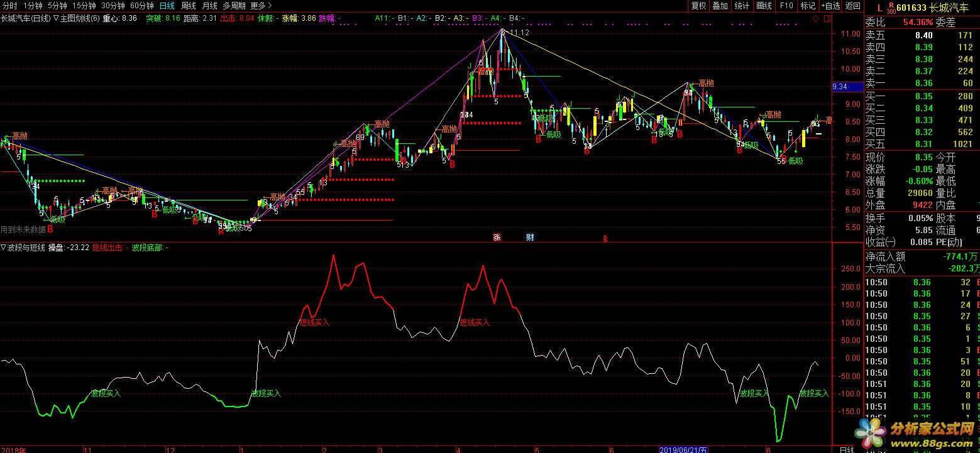Click the 涨 info marker below chart
Screen dimensions: 980x453
(497, 237)
